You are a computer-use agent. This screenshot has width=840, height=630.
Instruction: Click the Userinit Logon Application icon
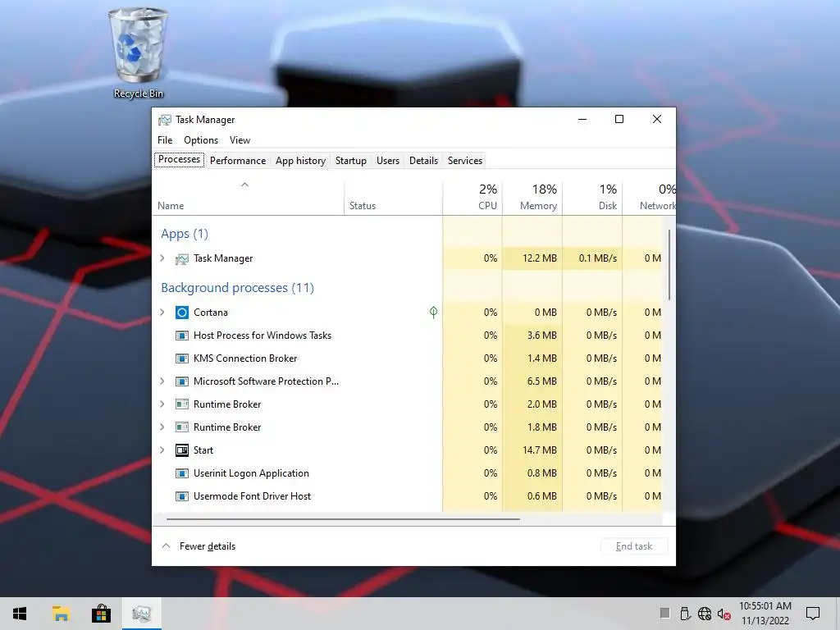(182, 473)
